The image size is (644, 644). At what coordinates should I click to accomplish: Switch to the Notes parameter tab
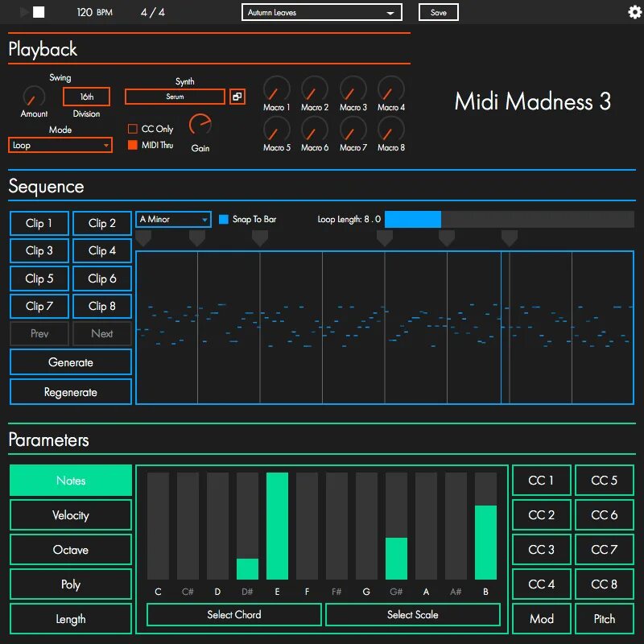coord(71,481)
